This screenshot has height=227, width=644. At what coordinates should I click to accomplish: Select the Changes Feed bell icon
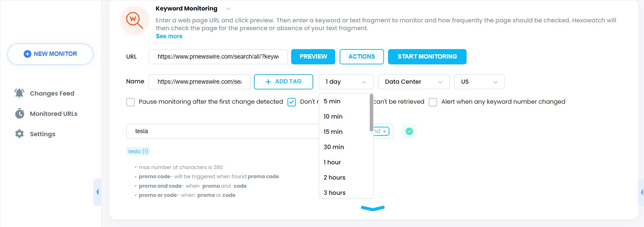(x=19, y=93)
